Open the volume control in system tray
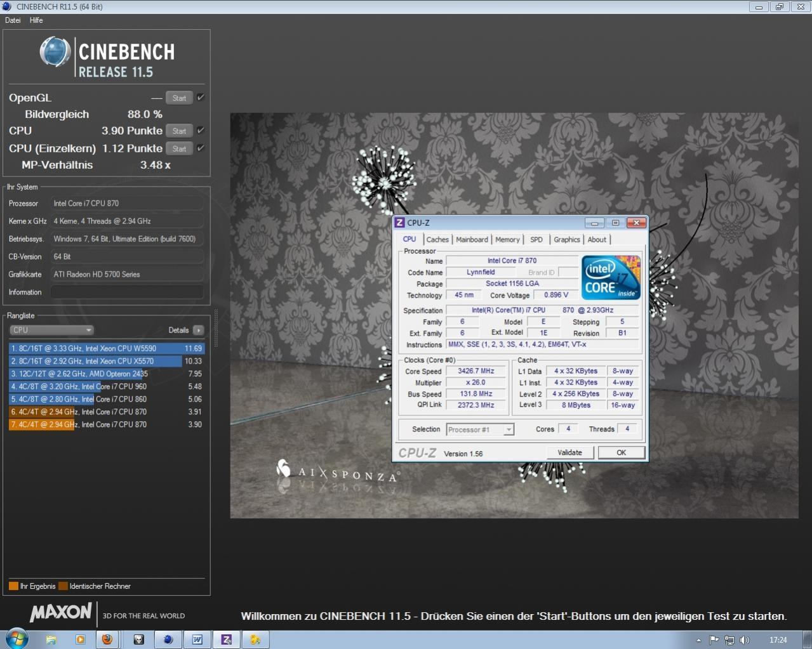Image resolution: width=812 pixels, height=649 pixels. pyautogui.click(x=745, y=640)
